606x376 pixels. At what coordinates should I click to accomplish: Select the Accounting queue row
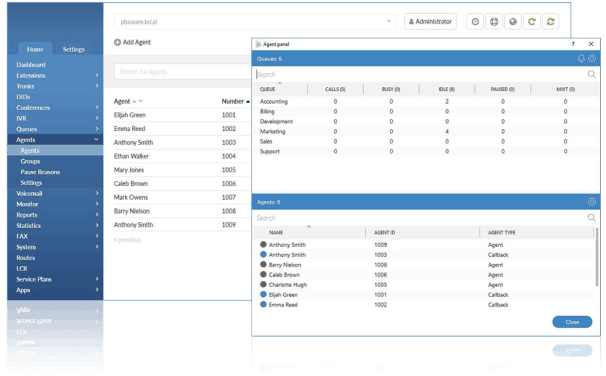(x=426, y=101)
